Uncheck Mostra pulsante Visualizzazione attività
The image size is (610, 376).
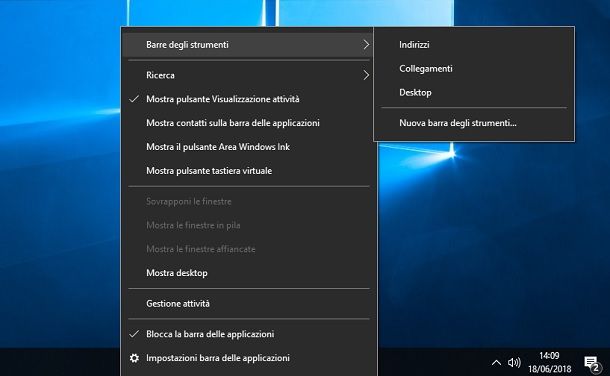tap(249, 99)
